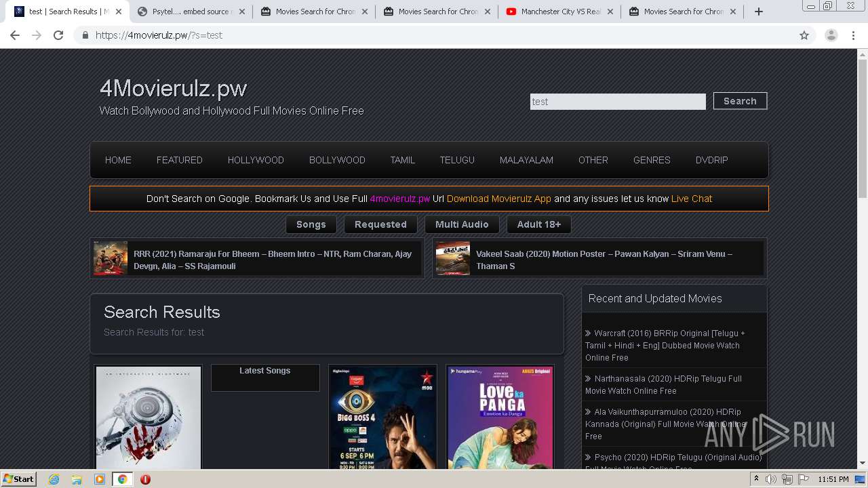This screenshot has width=868, height=488.
Task: Click the Search button
Action: [740, 101]
